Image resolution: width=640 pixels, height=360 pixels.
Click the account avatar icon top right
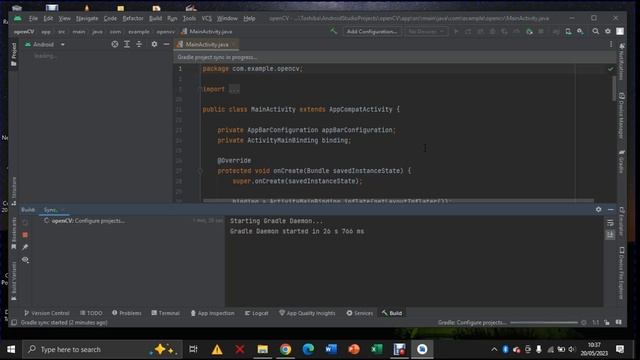click(620, 31)
